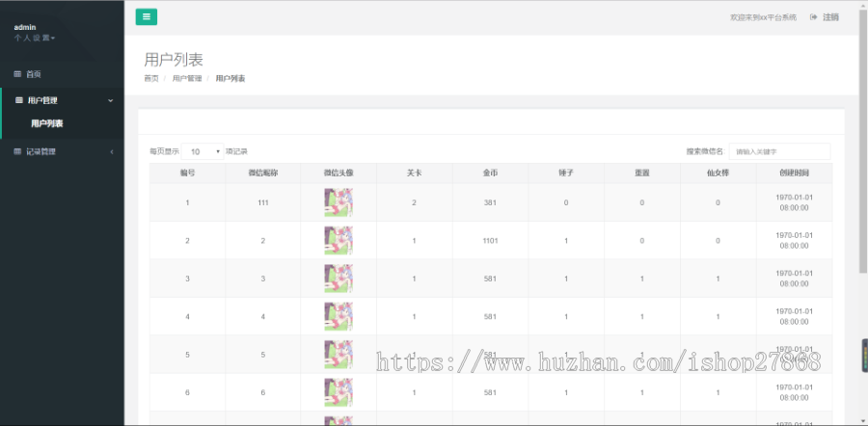The height and width of the screenshot is (426, 868).
Task: Click 用户列表 in the breadcrumb
Action: [x=231, y=79]
